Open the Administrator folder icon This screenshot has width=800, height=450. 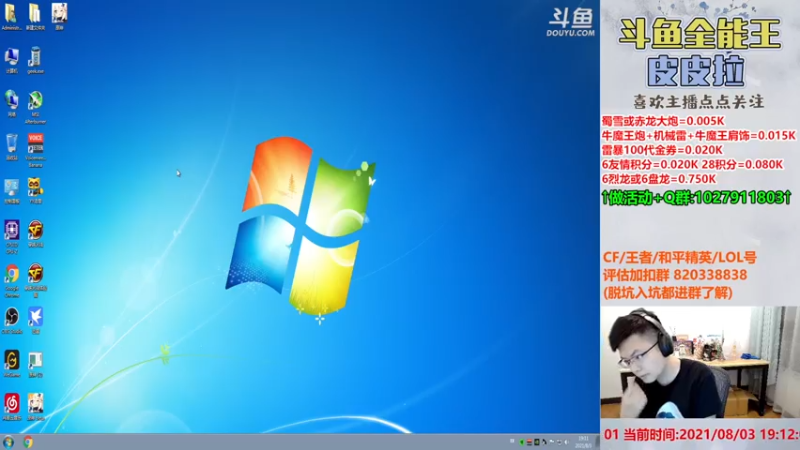point(11,17)
